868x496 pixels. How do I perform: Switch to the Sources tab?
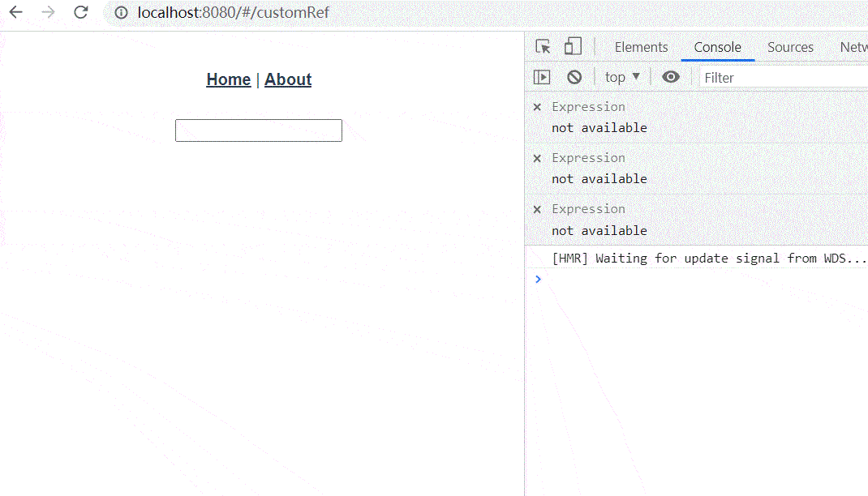coord(790,48)
